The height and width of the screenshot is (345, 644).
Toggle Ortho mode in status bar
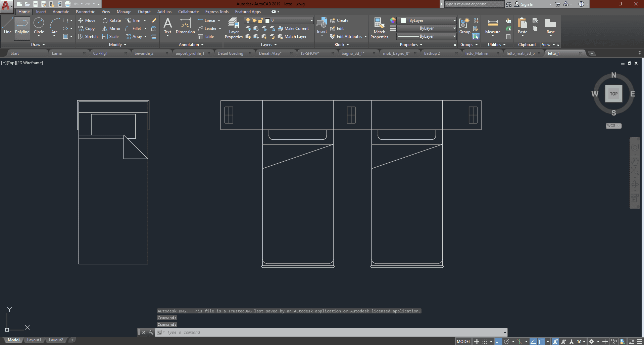point(499,341)
